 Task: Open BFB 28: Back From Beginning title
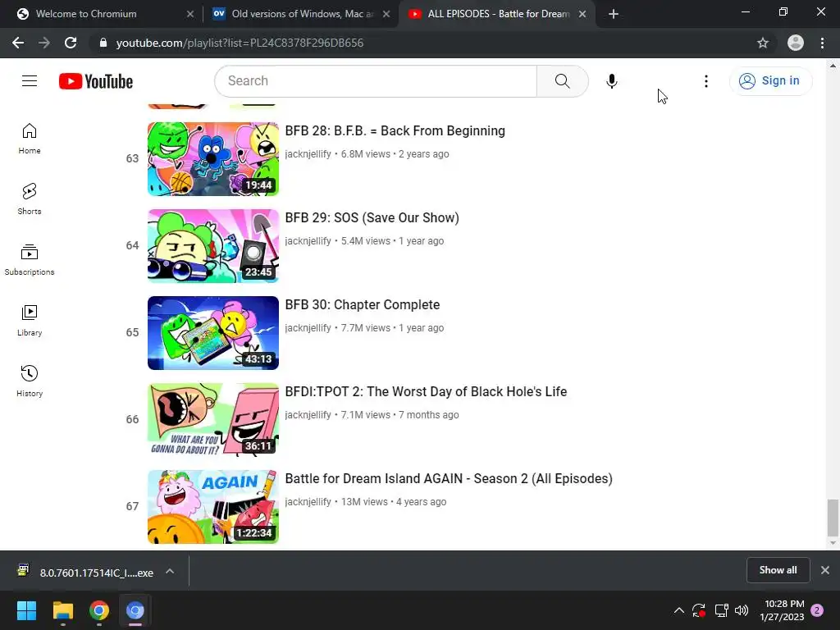[395, 130]
